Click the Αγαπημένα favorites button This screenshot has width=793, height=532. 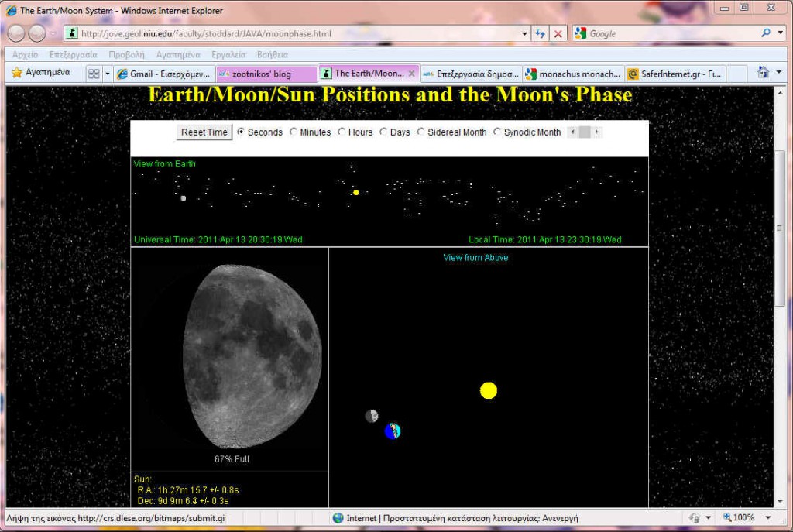pos(40,73)
